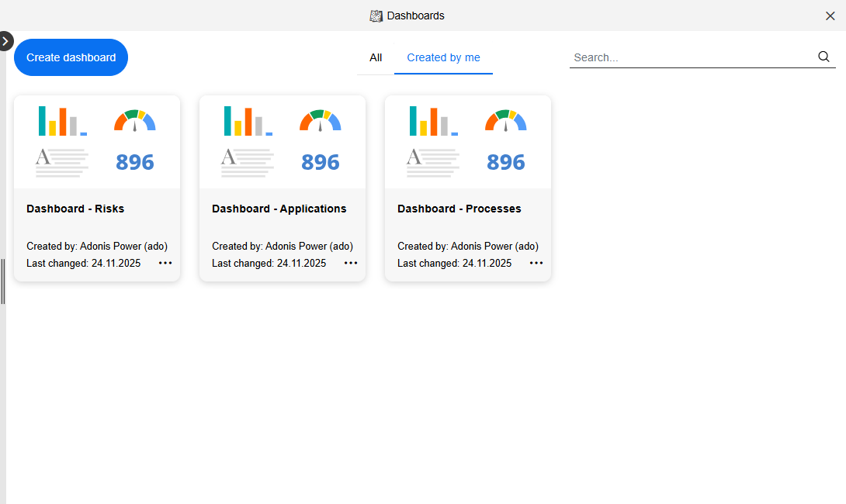Open the options menu for Dashboard - Applications
Screen dimensions: 846x504
350,263
